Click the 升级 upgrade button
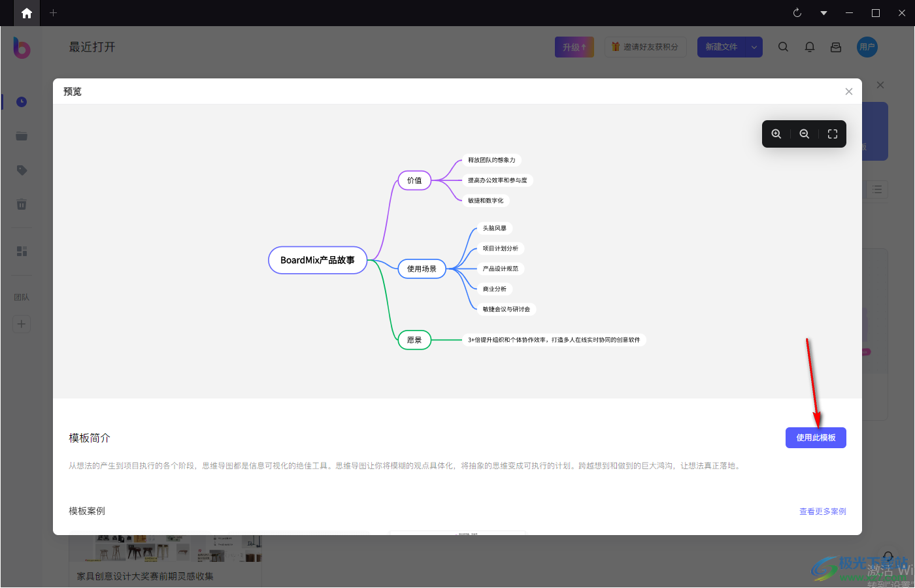The width and height of the screenshot is (915, 588). click(x=574, y=47)
